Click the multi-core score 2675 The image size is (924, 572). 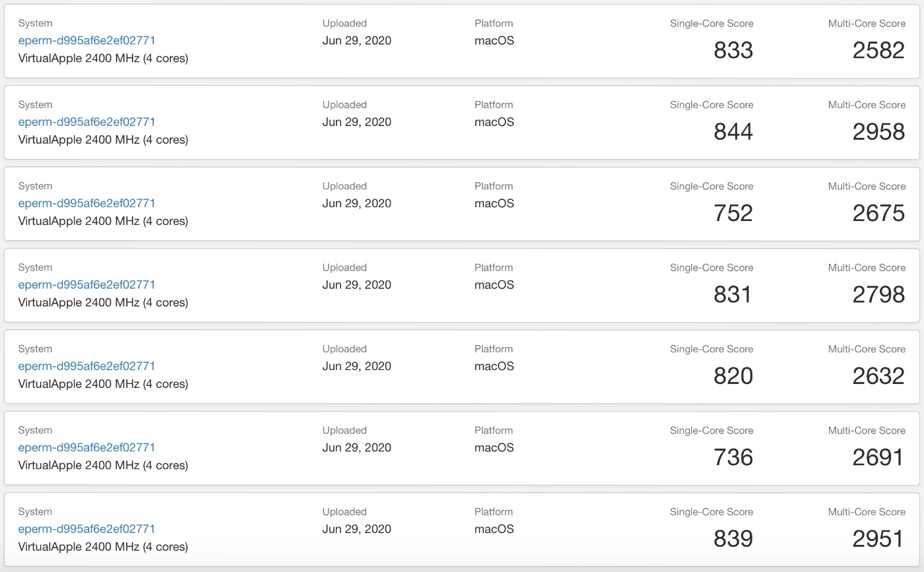[878, 213]
